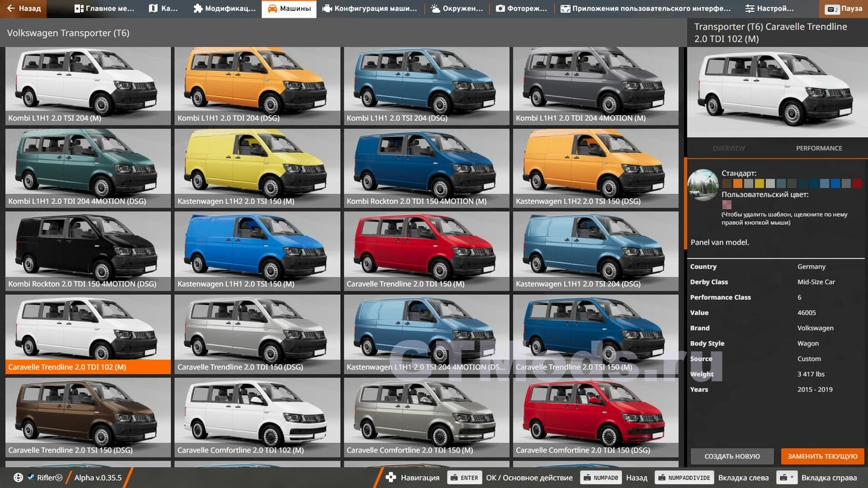Pick orange Kastenwagen L1H2 2.0 TSI 150 (DSG)
The height and width of the screenshot is (488, 868).
click(596, 168)
